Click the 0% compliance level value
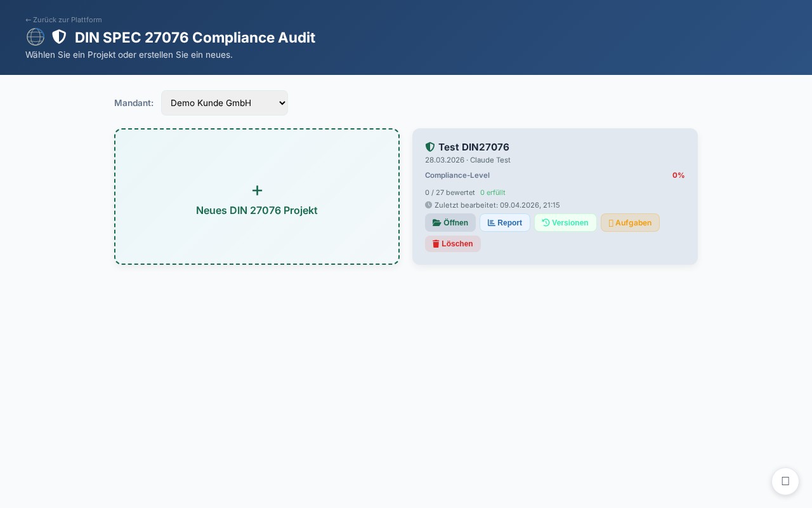Viewport: 812px width, 508px height. coord(678,175)
